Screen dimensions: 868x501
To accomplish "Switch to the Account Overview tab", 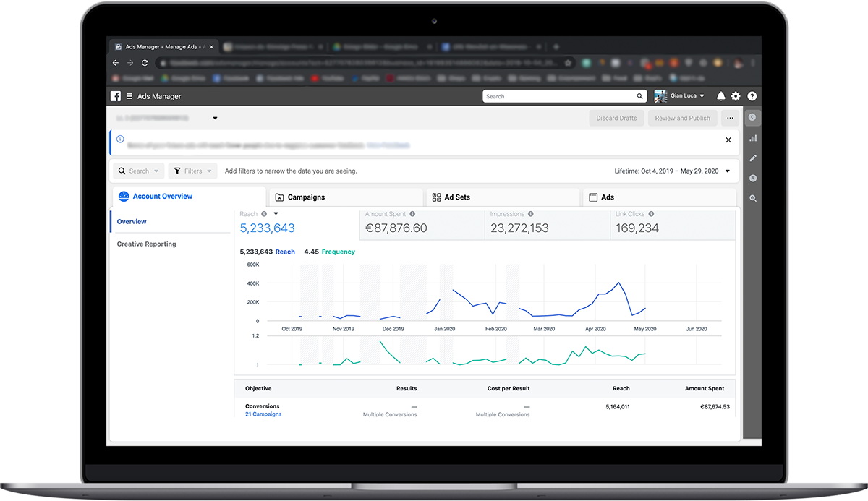I will click(x=189, y=197).
